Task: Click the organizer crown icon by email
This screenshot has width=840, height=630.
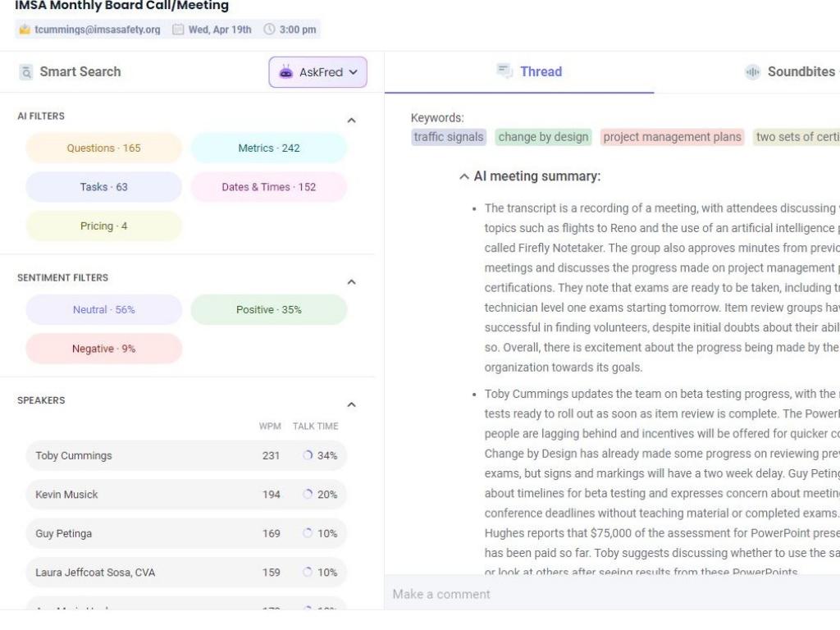Action: pyautogui.click(x=25, y=30)
